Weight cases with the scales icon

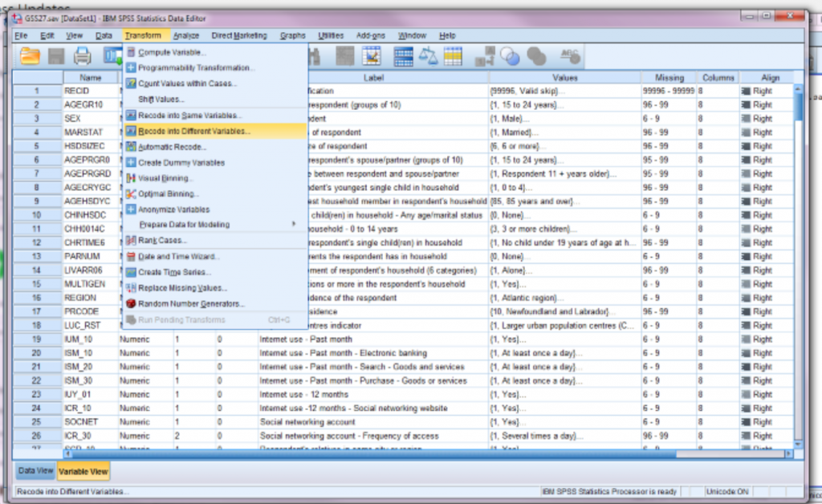tap(429, 55)
